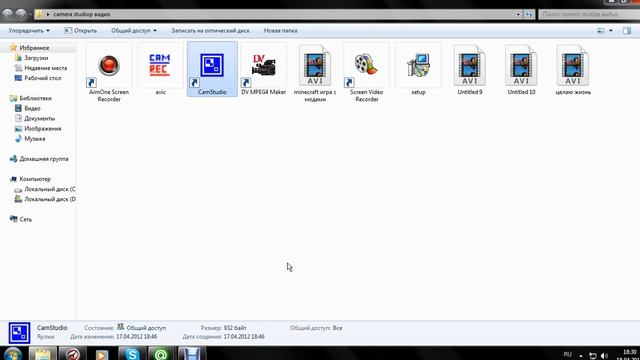Select the avic CAM REC icon

tap(160, 69)
